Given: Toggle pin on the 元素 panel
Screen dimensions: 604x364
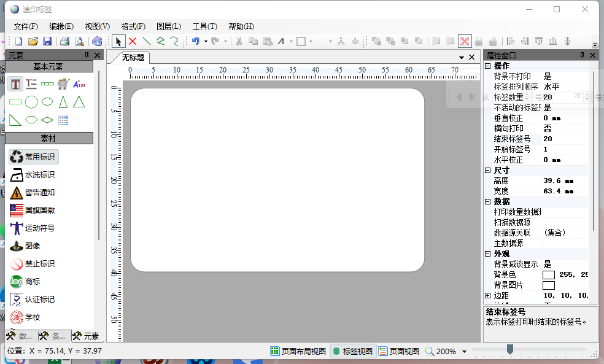Looking at the screenshot, I should click(87, 55).
